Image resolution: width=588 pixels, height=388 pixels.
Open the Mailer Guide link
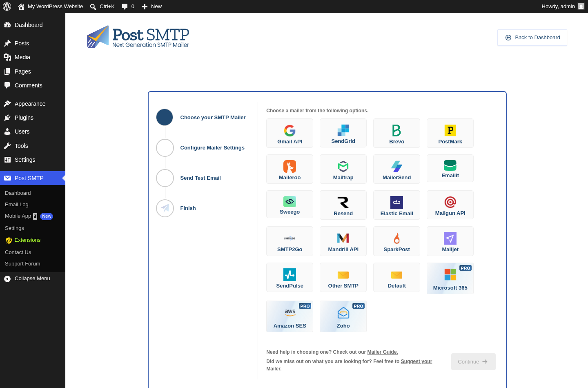coord(383,352)
